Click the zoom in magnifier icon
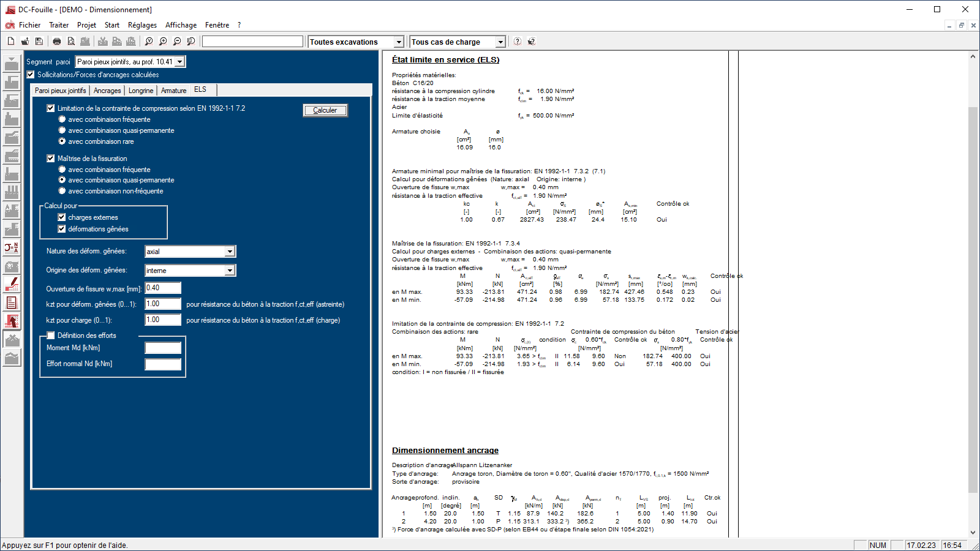The width and height of the screenshot is (980, 551). tap(163, 42)
